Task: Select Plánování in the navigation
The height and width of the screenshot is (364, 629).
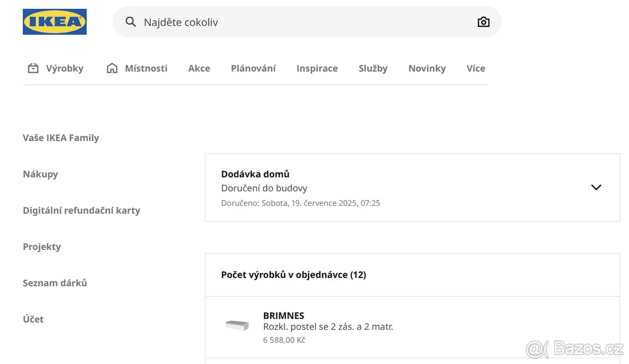Action: click(x=253, y=68)
